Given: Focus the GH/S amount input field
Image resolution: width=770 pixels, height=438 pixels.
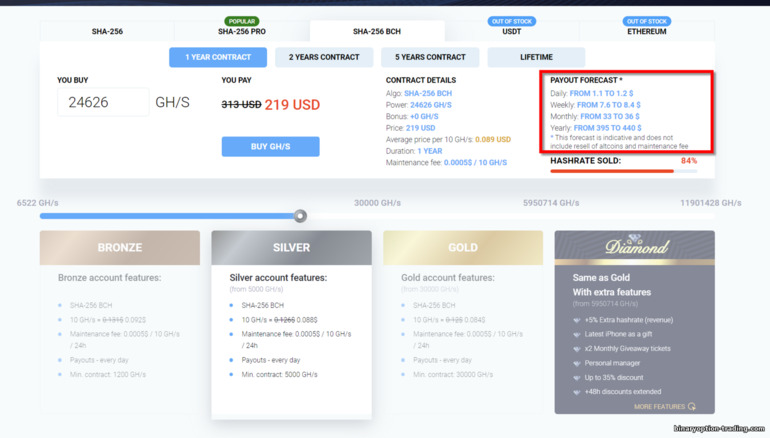Looking at the screenshot, I should 103,102.
